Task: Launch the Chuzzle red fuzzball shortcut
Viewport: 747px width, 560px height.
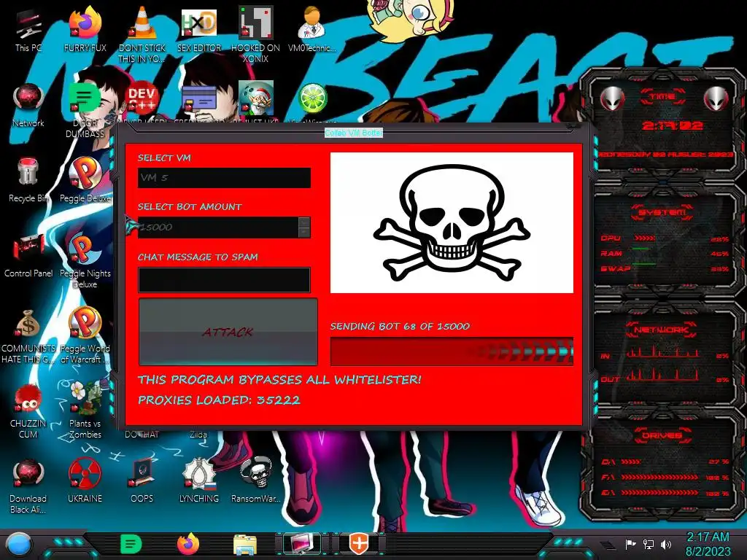Action: [28, 411]
